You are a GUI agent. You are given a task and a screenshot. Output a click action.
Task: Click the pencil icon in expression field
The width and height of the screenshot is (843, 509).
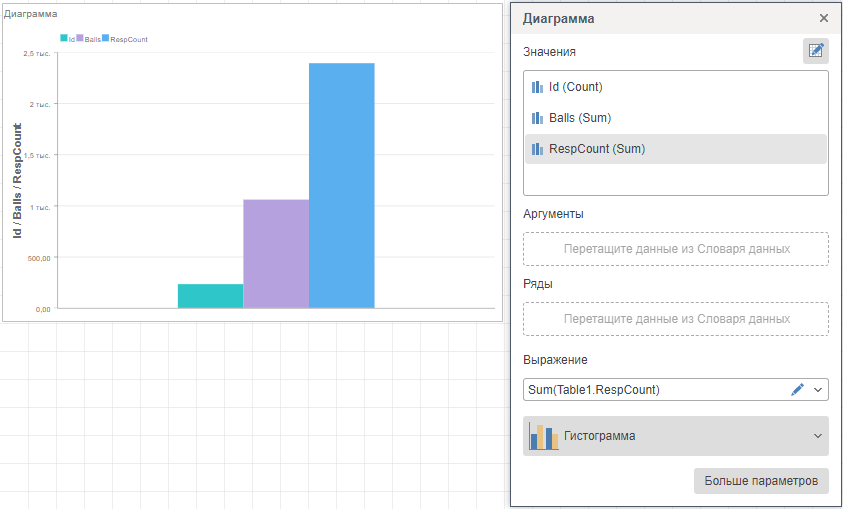tap(797, 389)
